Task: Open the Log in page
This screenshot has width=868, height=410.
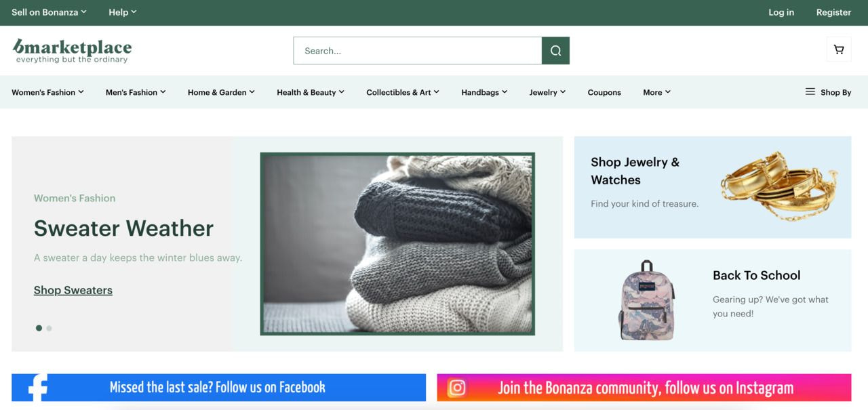Action: [x=781, y=12]
